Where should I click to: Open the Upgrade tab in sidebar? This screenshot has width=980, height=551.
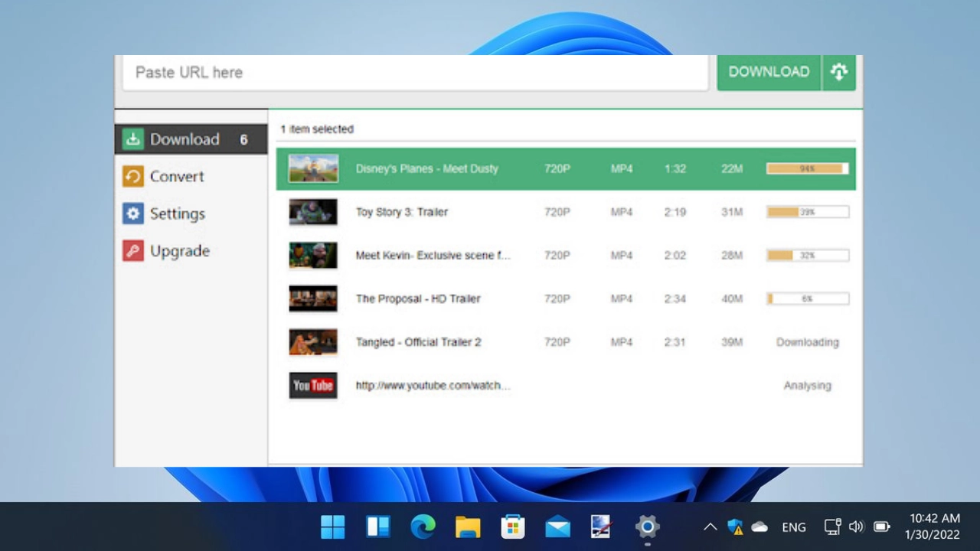191,251
